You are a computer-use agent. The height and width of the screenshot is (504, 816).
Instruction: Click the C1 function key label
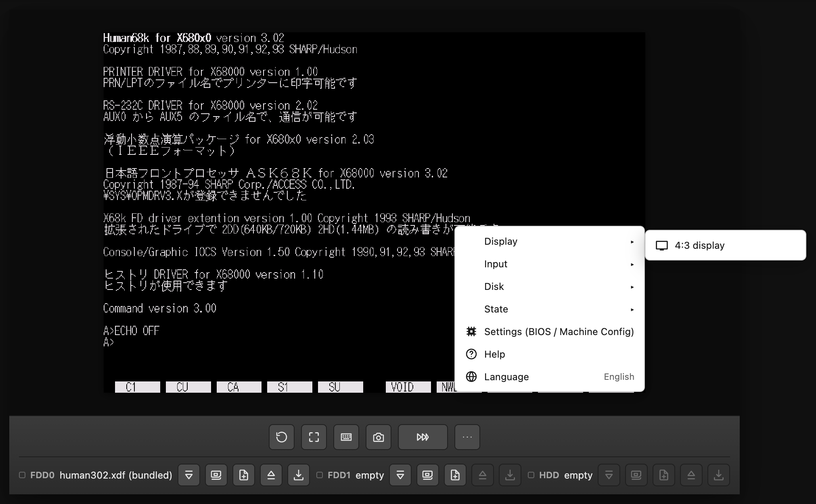click(x=138, y=387)
